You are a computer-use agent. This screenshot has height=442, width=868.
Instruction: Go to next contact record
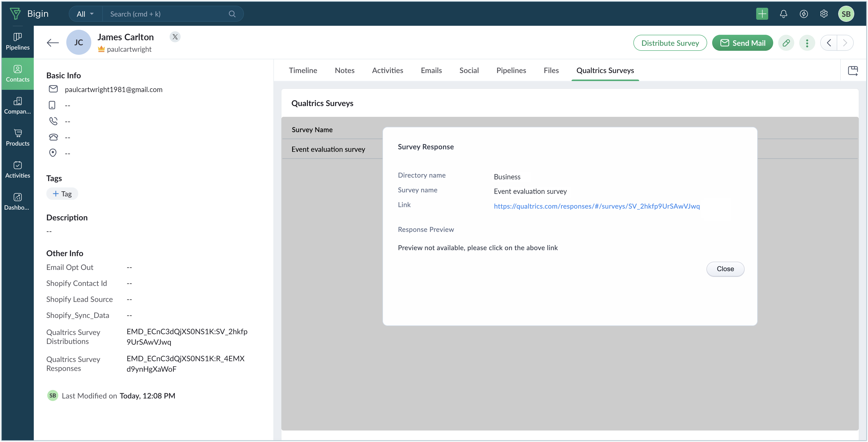point(845,43)
